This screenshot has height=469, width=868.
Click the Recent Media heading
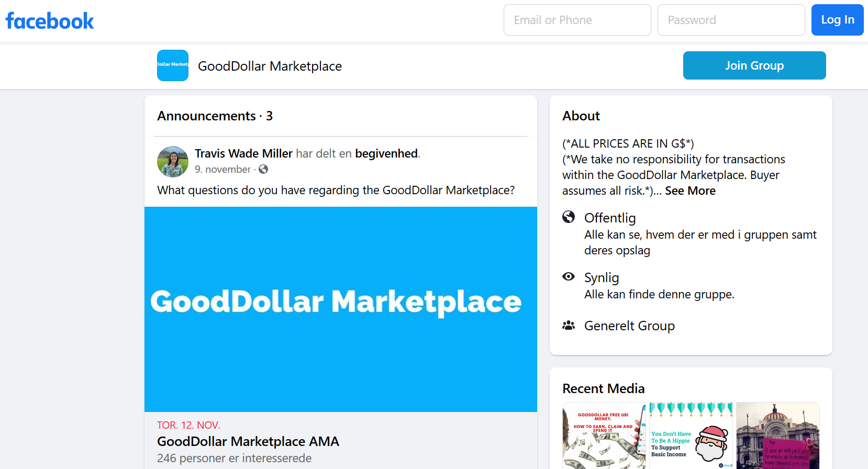(x=604, y=388)
